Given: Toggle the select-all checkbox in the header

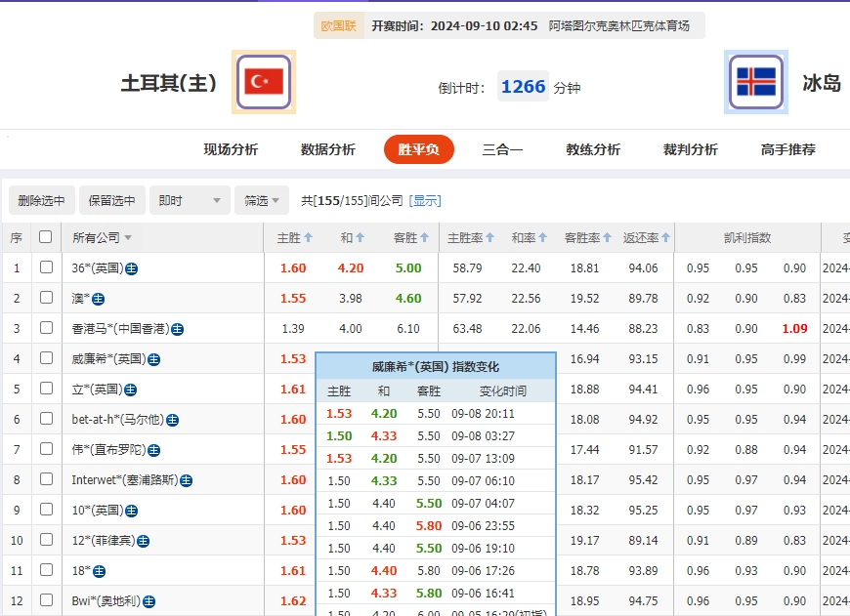Looking at the screenshot, I should click(44, 236).
